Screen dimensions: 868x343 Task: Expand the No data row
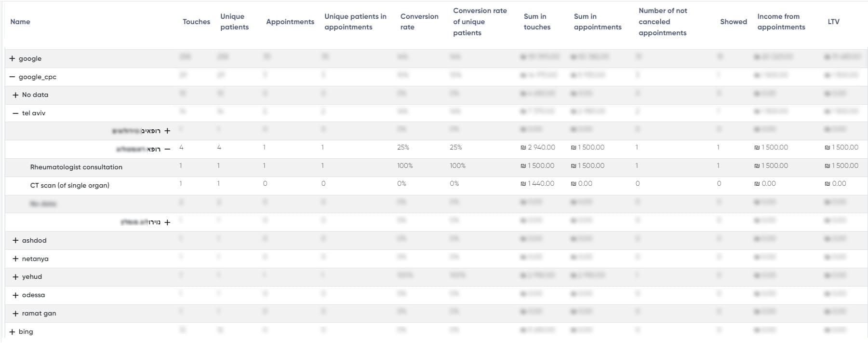[x=15, y=95]
